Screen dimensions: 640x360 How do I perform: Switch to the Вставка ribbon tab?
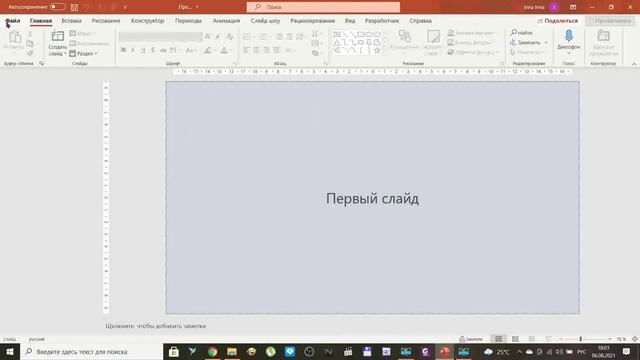(71, 21)
